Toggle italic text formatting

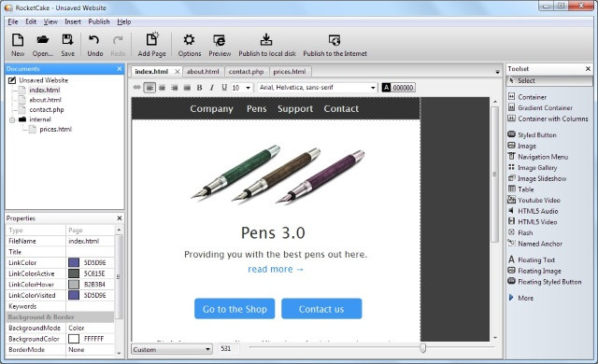[x=212, y=88]
